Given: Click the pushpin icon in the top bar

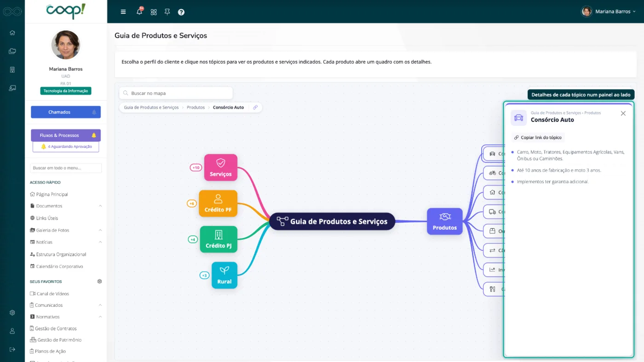Looking at the screenshot, I should click(167, 12).
